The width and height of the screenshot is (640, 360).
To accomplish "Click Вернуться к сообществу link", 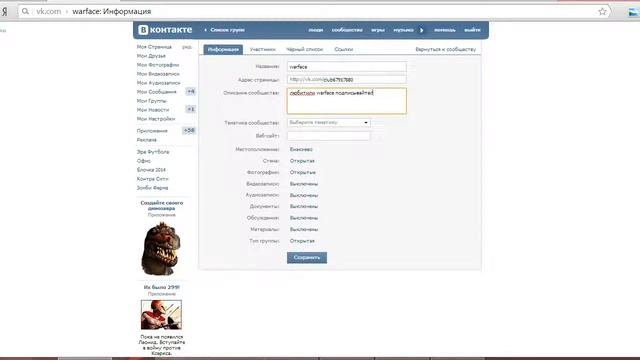I will [x=446, y=49].
